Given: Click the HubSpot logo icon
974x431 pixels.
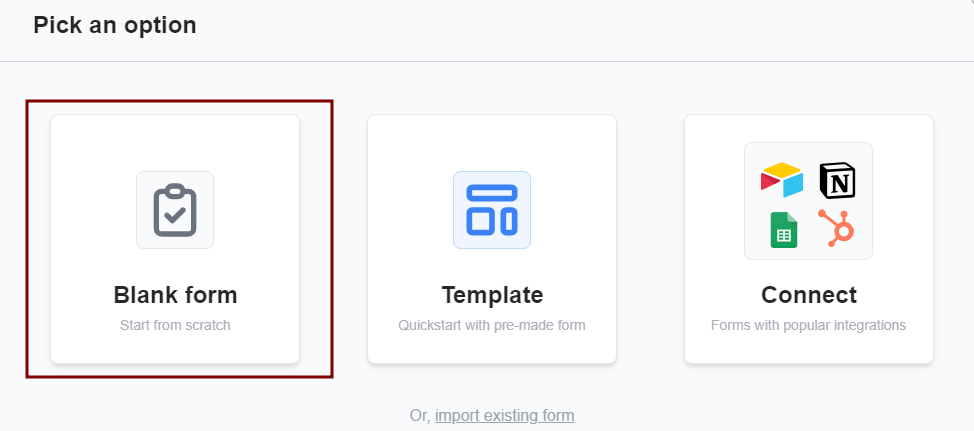Looking at the screenshot, I should point(837,229).
